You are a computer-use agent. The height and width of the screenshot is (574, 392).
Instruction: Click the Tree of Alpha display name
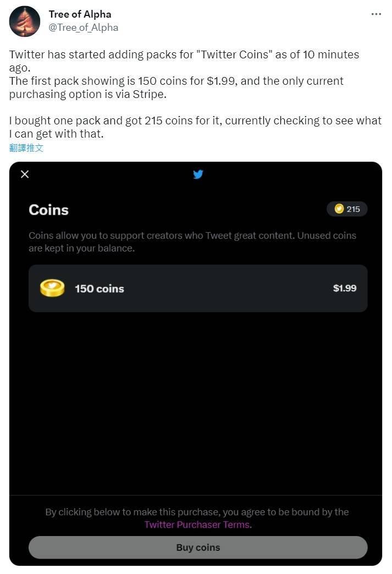[x=80, y=14]
